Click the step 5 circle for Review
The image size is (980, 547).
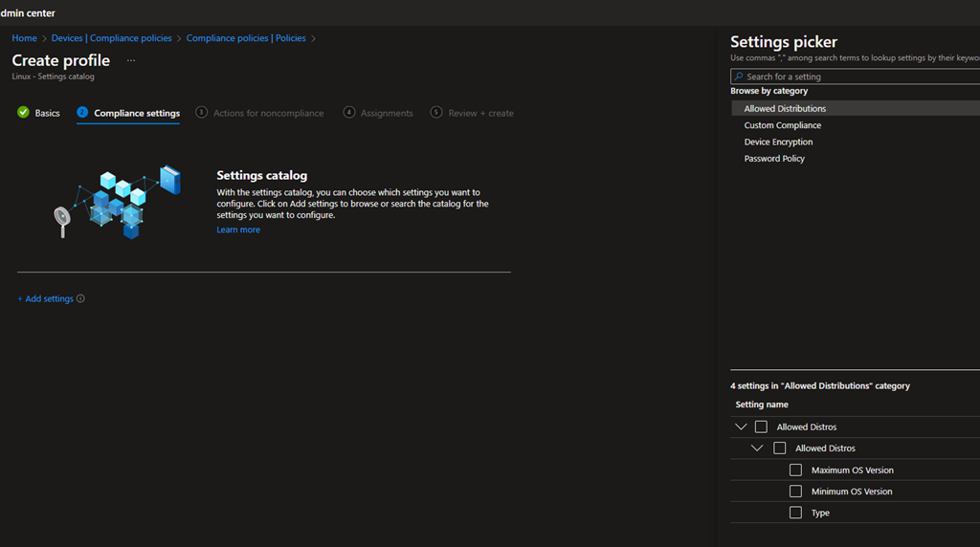pos(436,113)
